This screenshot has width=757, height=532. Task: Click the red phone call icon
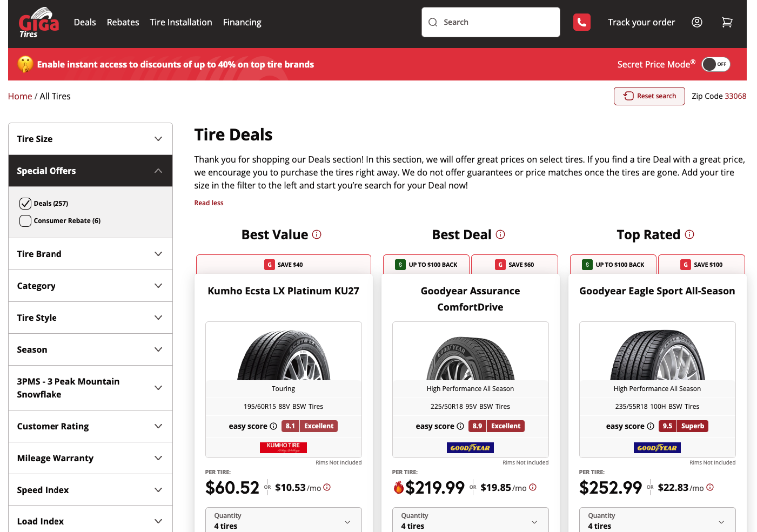581,22
